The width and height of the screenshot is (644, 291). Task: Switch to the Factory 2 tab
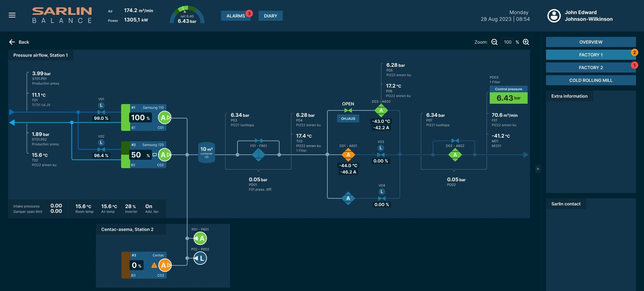click(590, 67)
